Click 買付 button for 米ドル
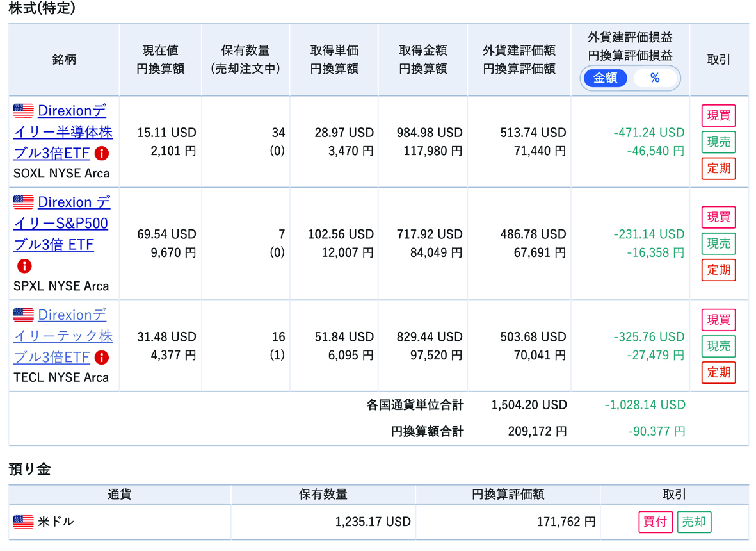Viewport: 756px width, 551px height. [655, 522]
